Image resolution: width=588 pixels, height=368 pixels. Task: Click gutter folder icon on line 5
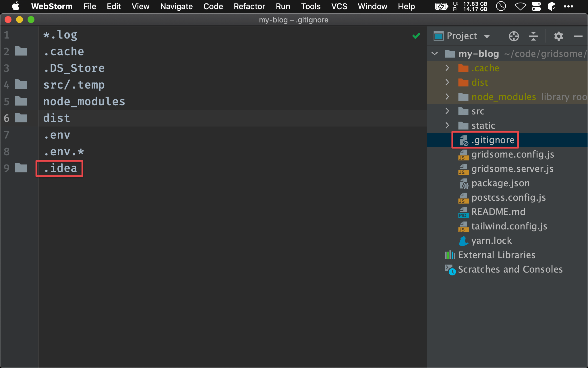pyautogui.click(x=21, y=101)
